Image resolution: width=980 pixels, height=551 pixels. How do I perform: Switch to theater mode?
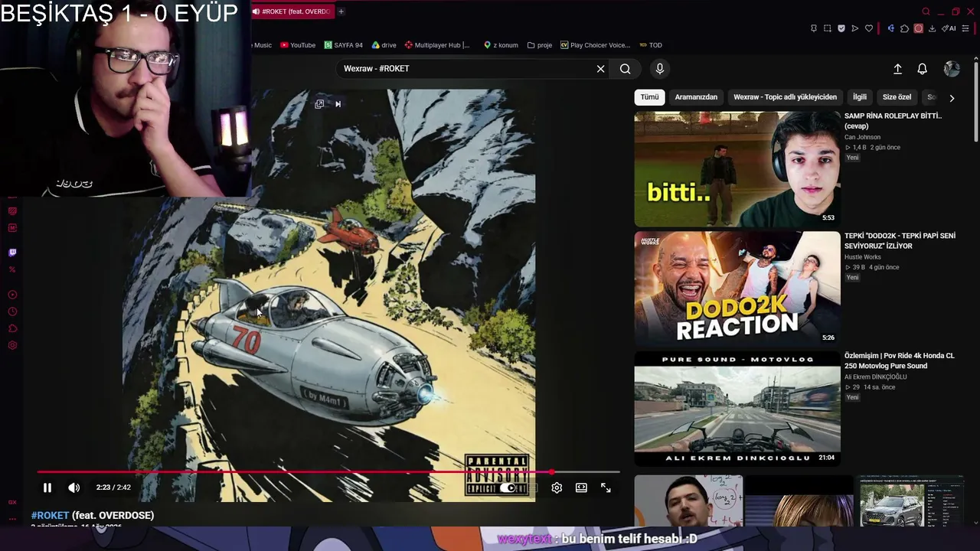click(581, 487)
